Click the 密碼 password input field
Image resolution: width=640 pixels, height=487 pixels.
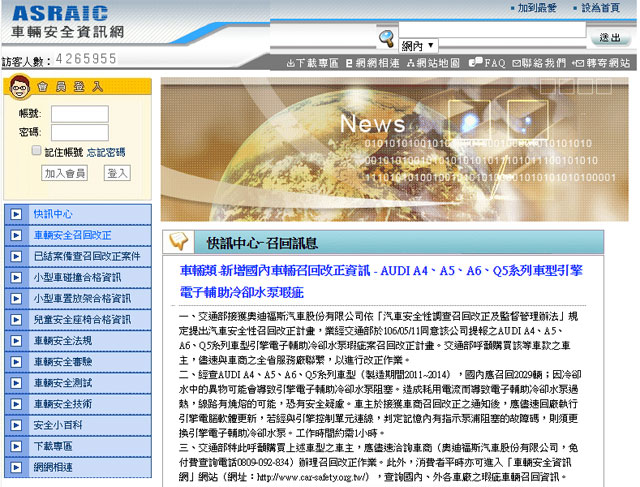pos(80,132)
